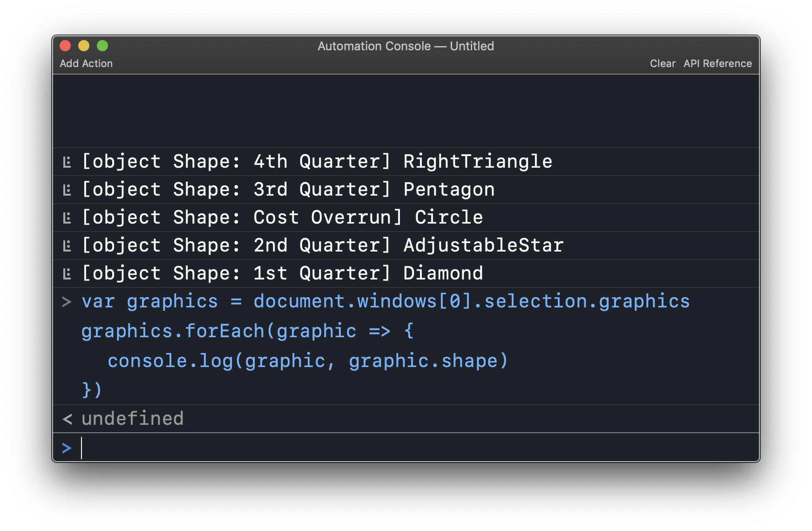Minimize the Automation Console window
812x531 pixels.
84,46
